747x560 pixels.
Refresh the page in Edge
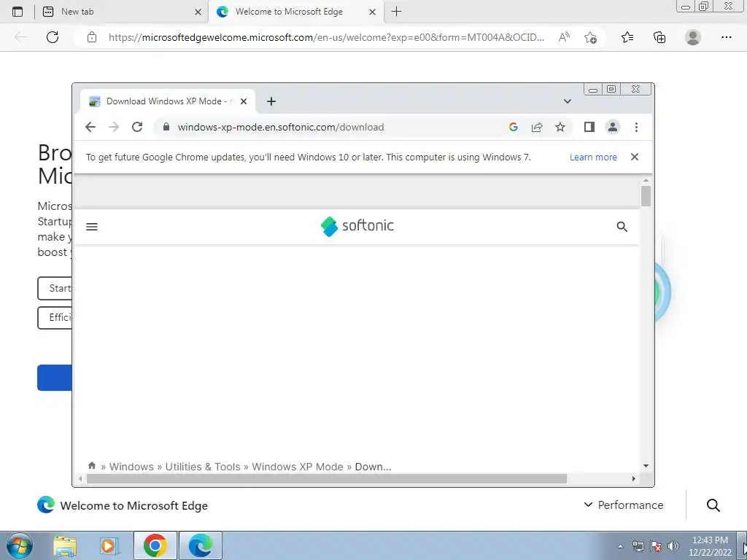click(x=53, y=37)
